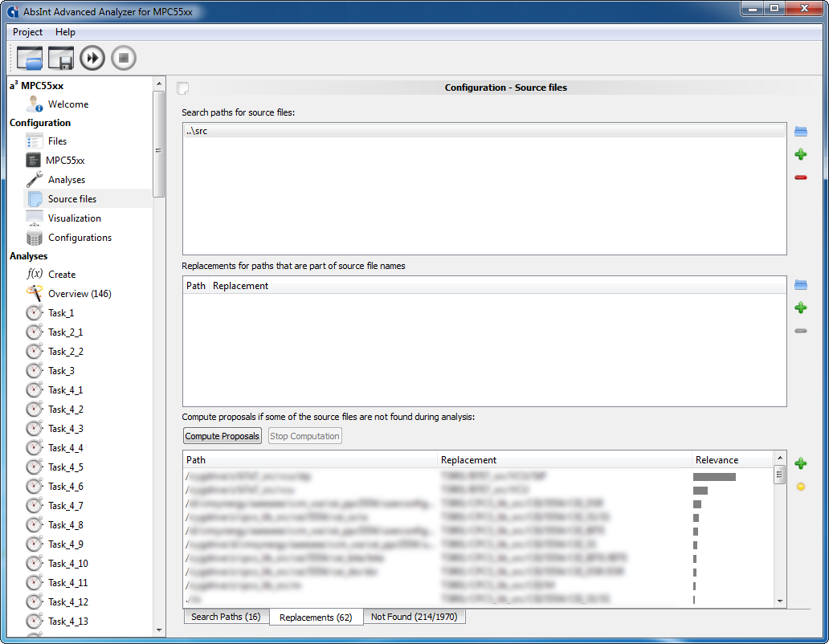Viewport: 829px width, 644px height.
Task: Select the Task_4_11 analysis
Action: pyautogui.click(x=68, y=583)
